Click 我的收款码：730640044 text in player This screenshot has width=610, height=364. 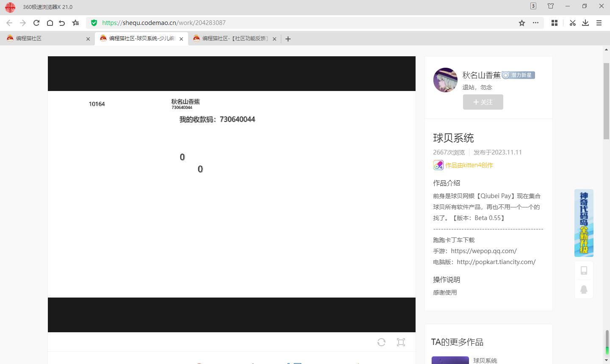[217, 119]
